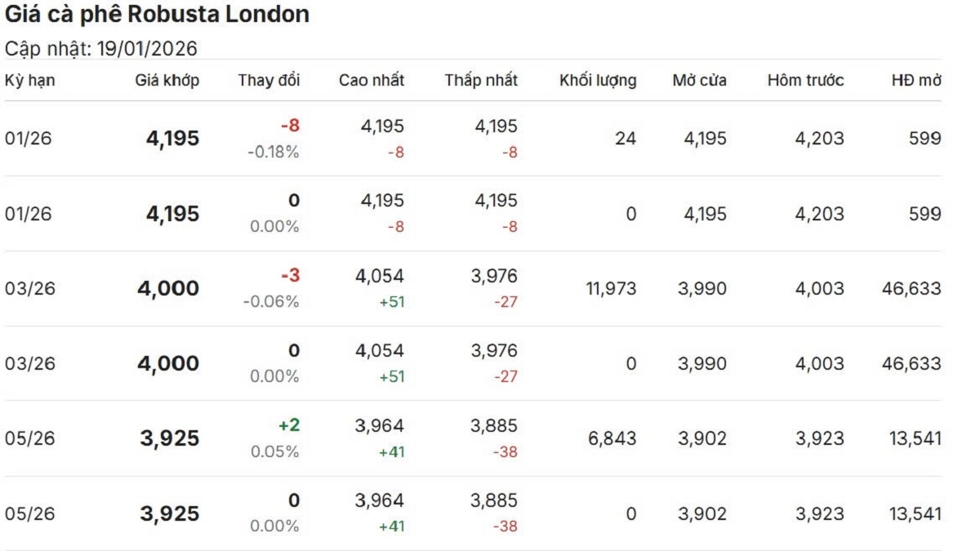
Task: Sort by the Khối lượng column header
Action: (598, 80)
